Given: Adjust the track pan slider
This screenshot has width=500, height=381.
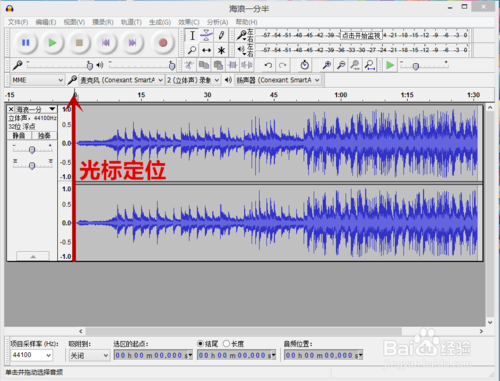Looking at the screenshot, I should 32,165.
